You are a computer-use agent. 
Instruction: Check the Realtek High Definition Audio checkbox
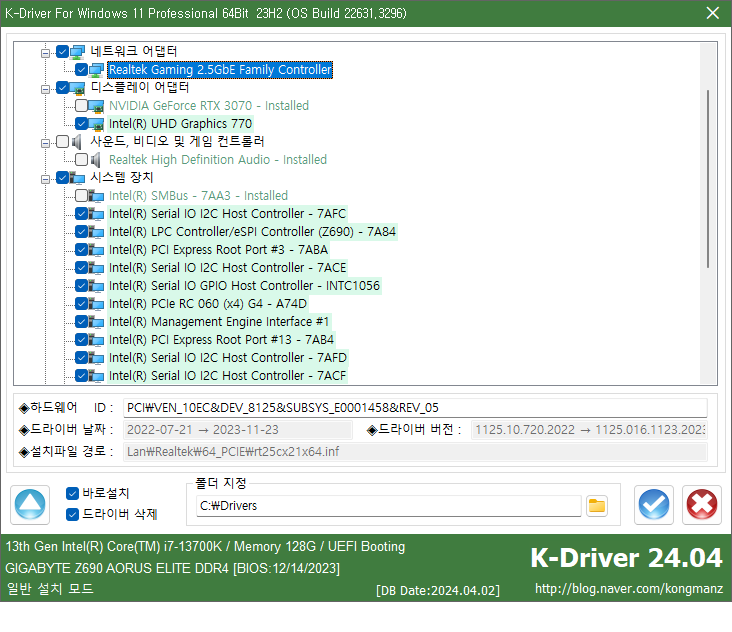click(81, 160)
